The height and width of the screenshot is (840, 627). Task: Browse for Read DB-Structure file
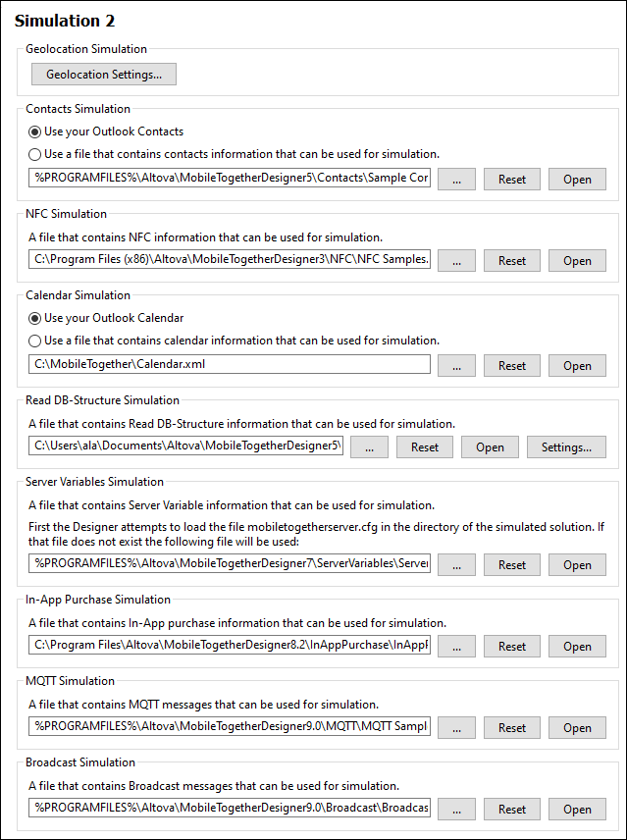pyautogui.click(x=369, y=447)
